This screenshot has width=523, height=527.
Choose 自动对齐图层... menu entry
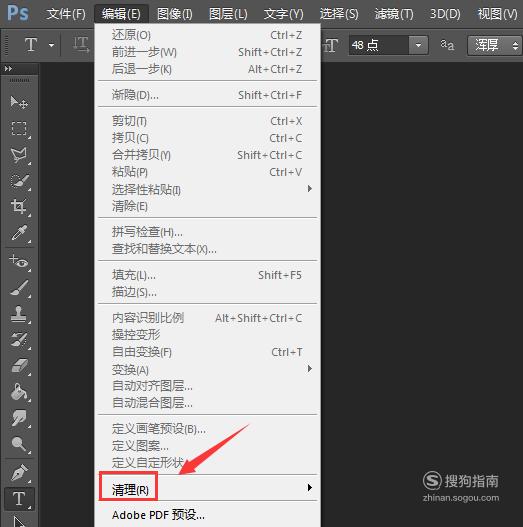[x=208, y=386]
